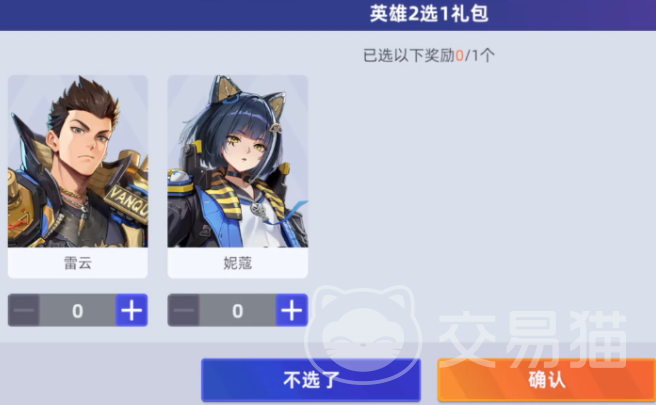Viewport: 656px width, 405px height.
Task: Select the 妮蔻 hero portrait
Action: click(238, 161)
